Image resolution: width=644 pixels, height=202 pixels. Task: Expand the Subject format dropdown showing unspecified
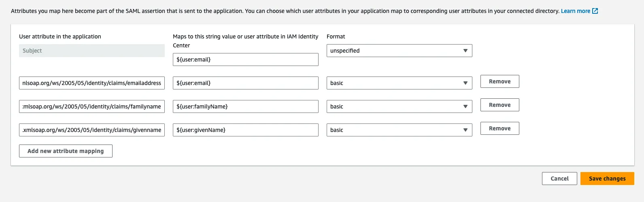pos(399,51)
